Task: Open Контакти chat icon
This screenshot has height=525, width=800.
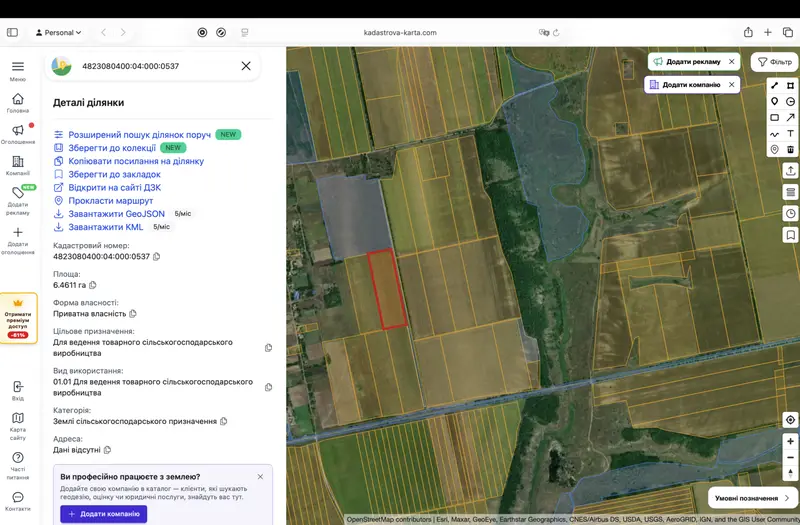Action: 18,502
